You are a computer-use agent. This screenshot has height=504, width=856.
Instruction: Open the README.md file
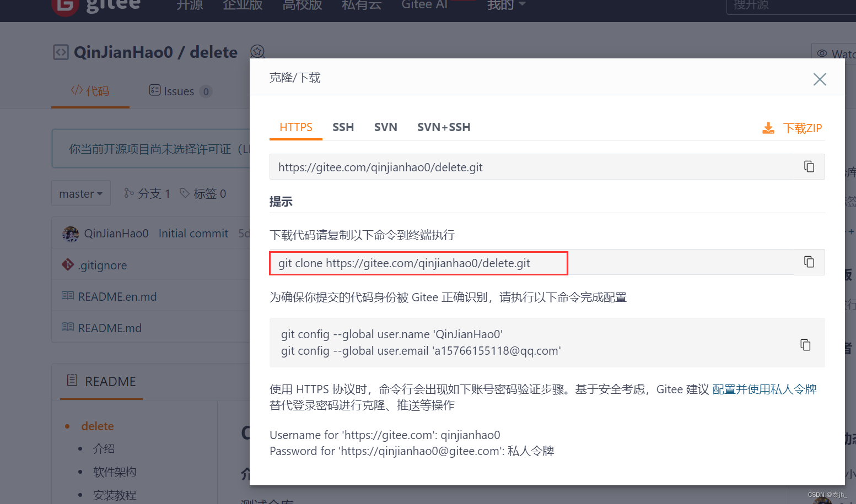tap(110, 328)
